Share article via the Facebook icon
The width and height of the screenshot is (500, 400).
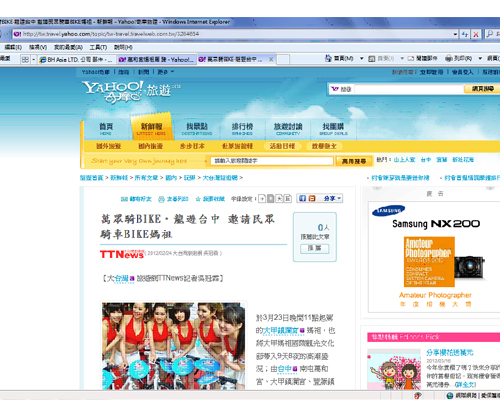(302, 198)
